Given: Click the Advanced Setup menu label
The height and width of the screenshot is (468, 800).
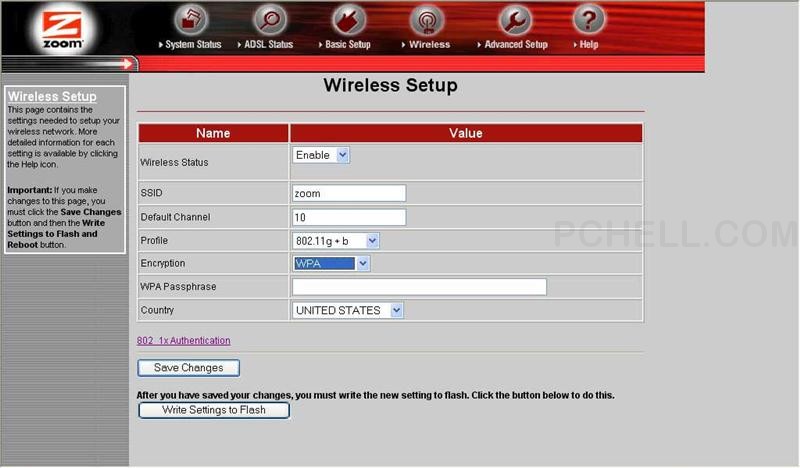Looking at the screenshot, I should pyautogui.click(x=515, y=45).
